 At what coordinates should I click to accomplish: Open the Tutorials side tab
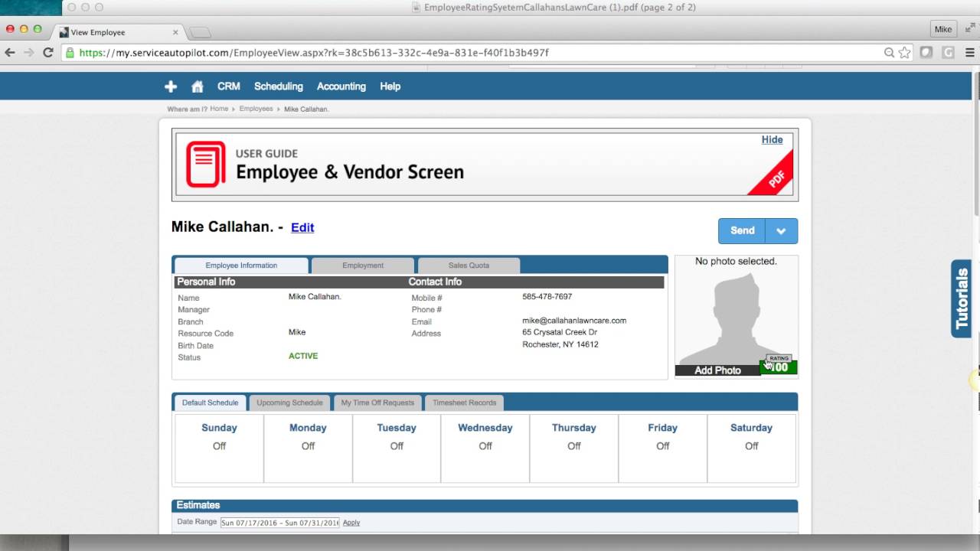tap(962, 298)
